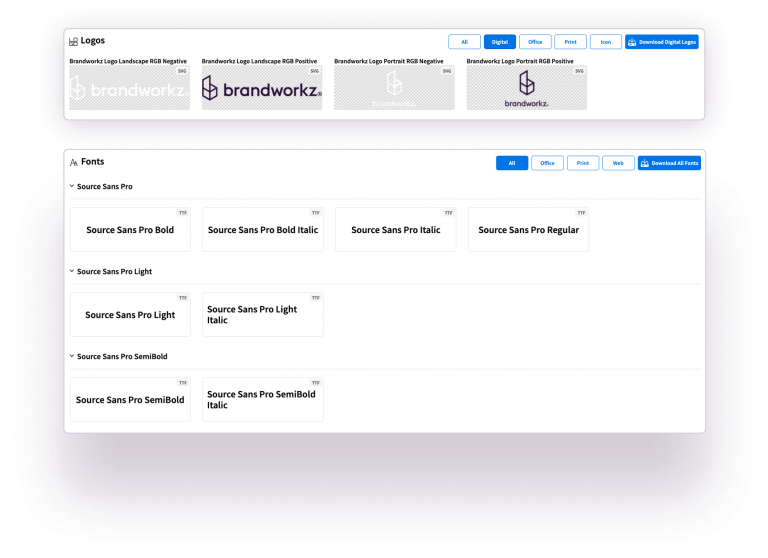Screen dimensions: 768x558
Task: Click SVG badge on Landscape RGB Negative logo
Action: point(182,71)
